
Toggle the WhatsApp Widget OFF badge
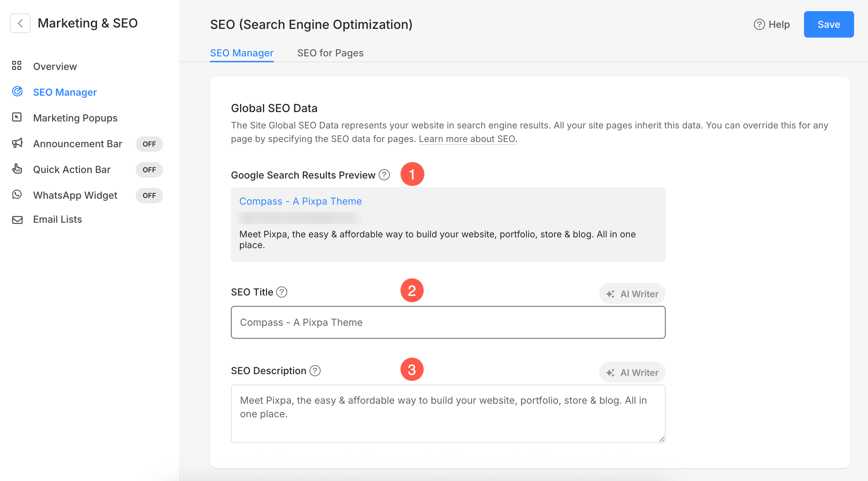pyautogui.click(x=149, y=196)
